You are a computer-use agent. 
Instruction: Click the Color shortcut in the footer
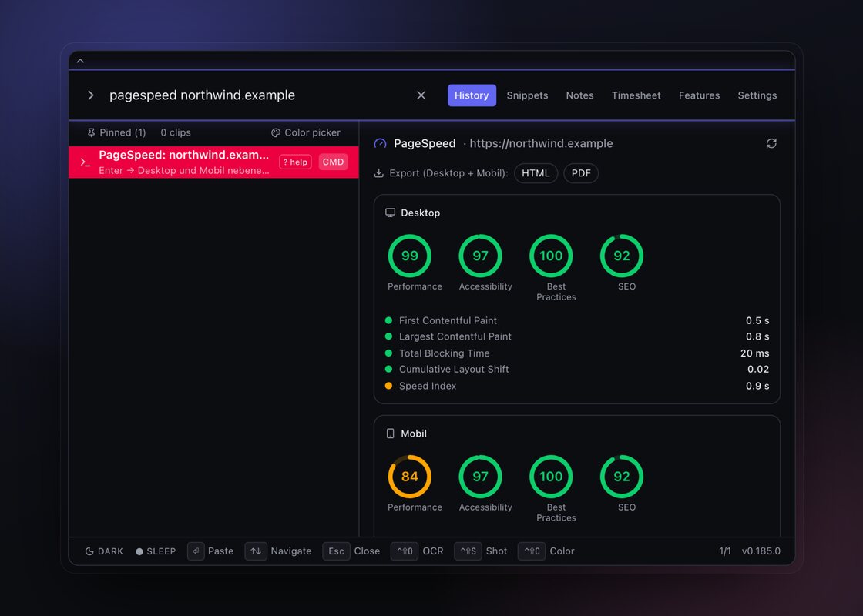pyautogui.click(x=546, y=551)
